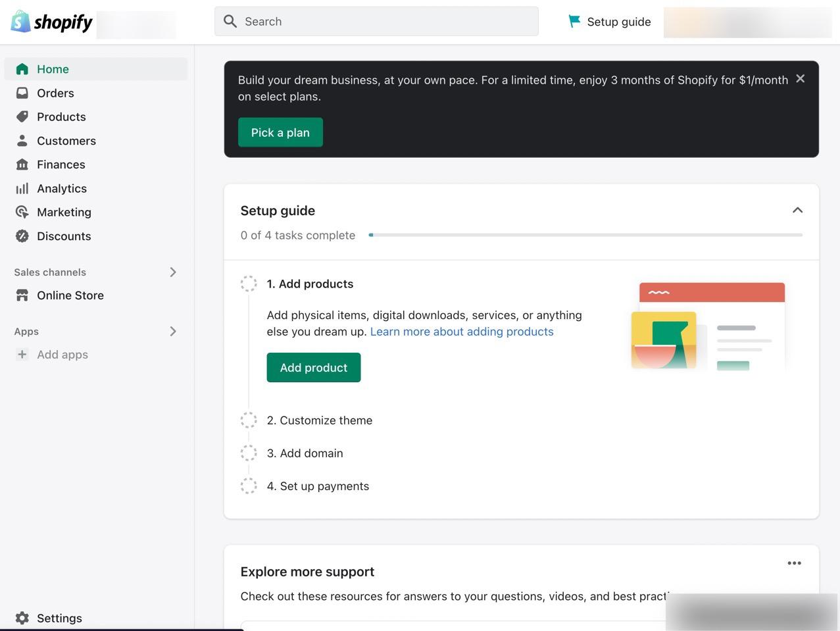Go to Home in the sidebar

[x=53, y=69]
